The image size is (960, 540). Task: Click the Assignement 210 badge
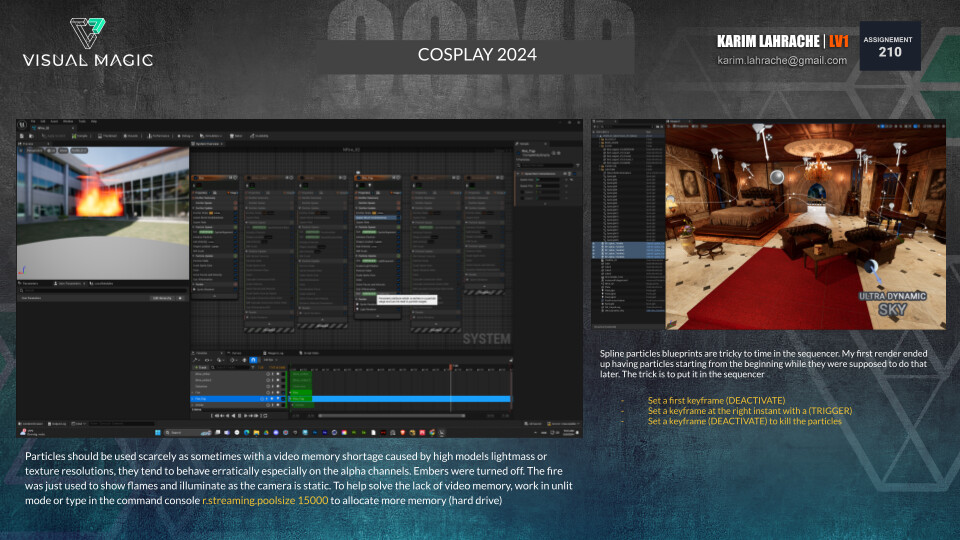890,47
